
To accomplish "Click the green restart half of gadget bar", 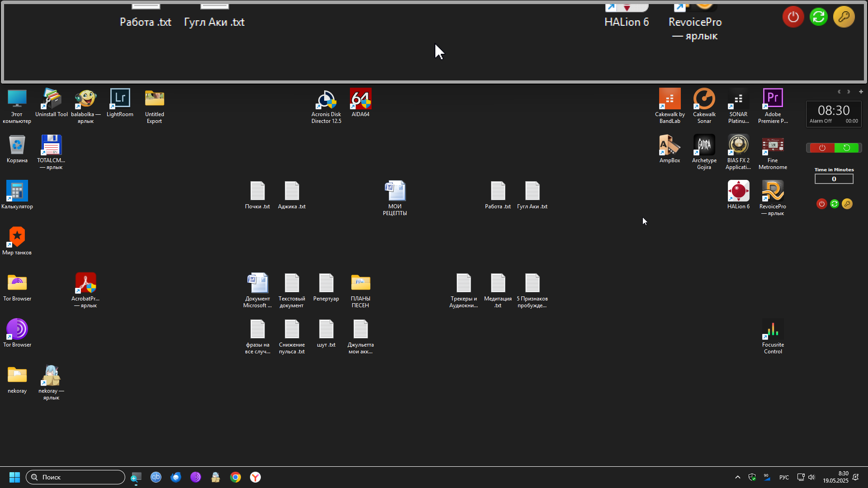I will click(846, 148).
